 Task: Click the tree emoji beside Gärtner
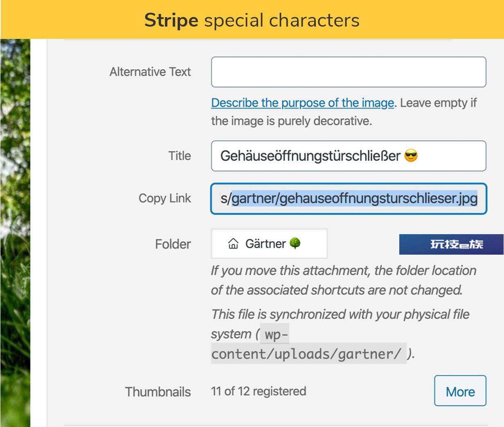tap(295, 243)
